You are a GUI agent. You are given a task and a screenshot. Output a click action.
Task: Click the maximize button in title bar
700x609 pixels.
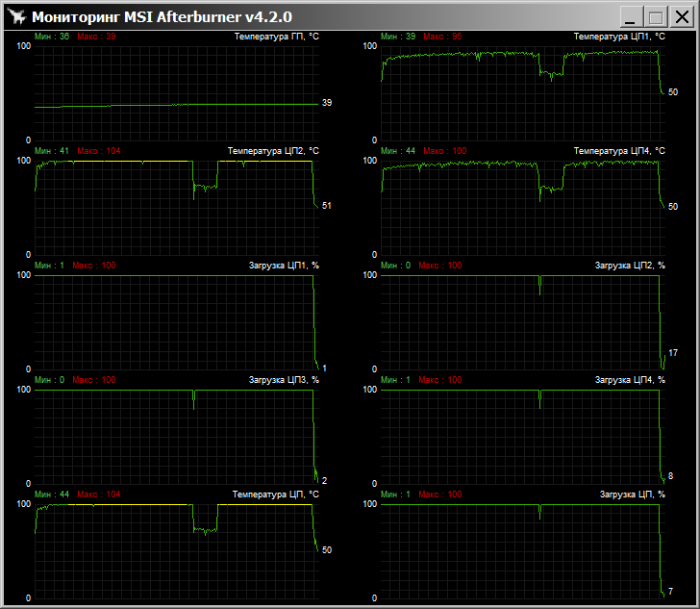(x=656, y=17)
